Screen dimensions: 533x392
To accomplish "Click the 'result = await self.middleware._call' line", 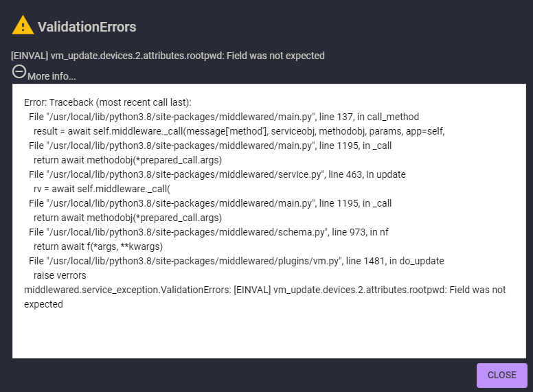I will [x=239, y=131].
